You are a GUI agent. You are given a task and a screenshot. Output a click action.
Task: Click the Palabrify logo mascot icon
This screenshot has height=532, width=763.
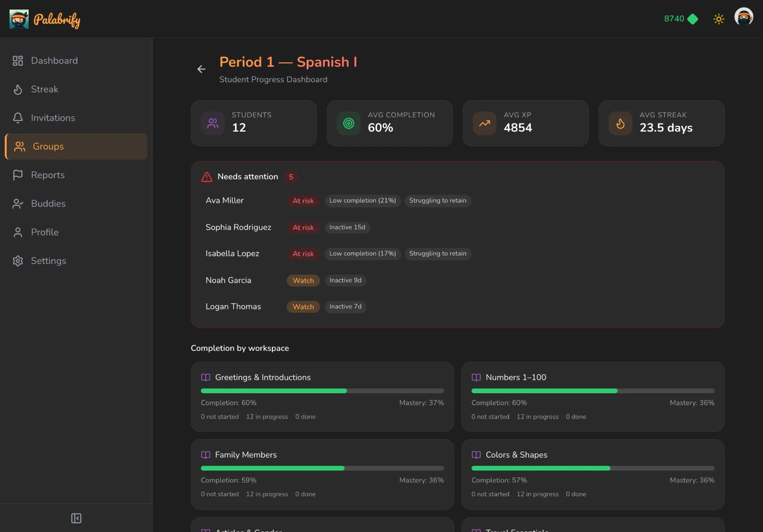click(19, 19)
